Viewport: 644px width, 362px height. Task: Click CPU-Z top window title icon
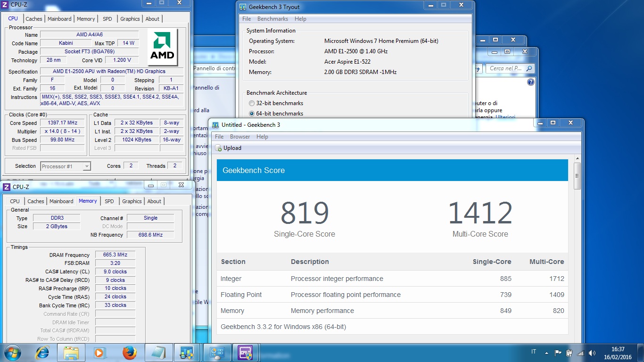(6, 5)
